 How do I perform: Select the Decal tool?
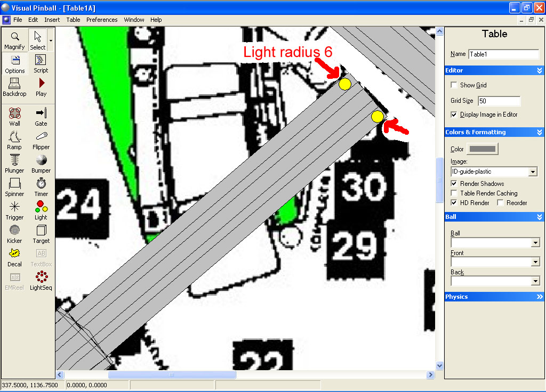tap(15, 257)
